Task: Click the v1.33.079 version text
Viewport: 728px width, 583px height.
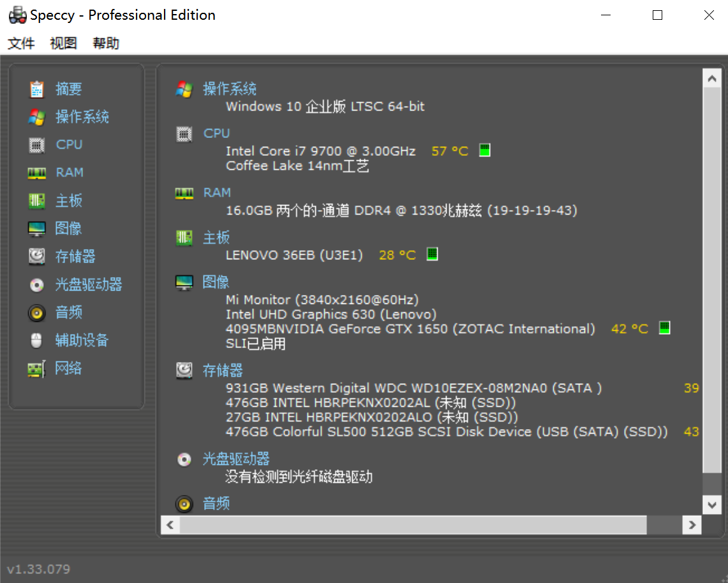Action: pos(38,569)
